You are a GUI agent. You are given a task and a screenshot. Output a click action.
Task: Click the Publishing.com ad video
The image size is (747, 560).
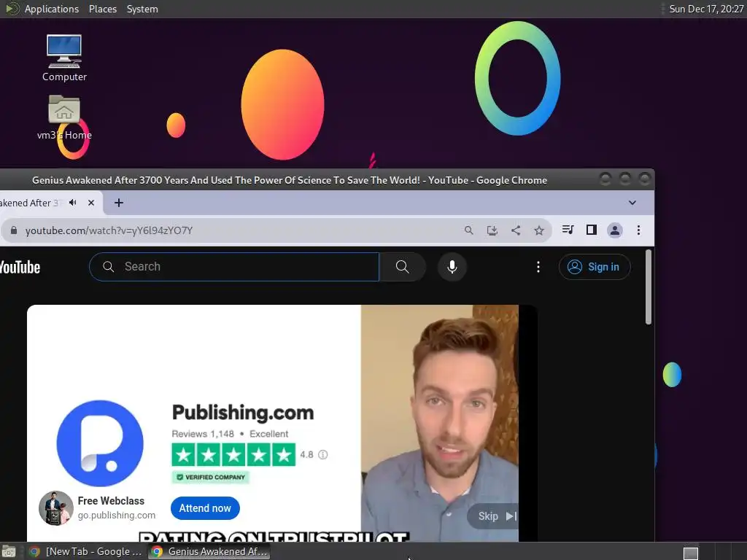coord(282,423)
